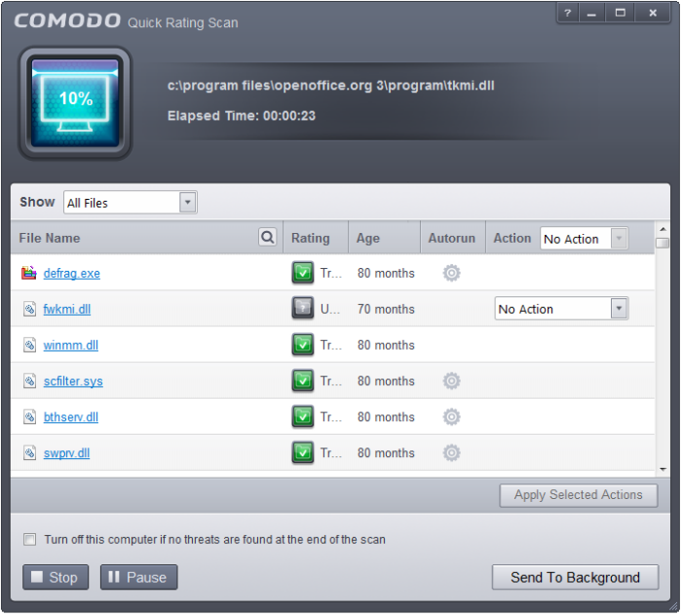The height and width of the screenshot is (616, 682).
Task: Click the scrollbar down arrow in results list
Action: (663, 469)
